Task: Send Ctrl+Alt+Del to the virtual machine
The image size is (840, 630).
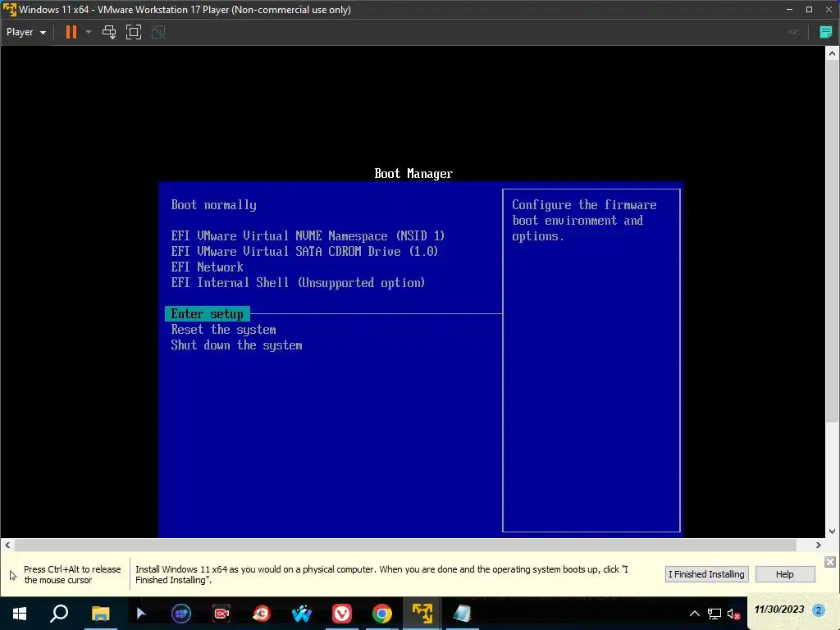Action: tap(109, 32)
